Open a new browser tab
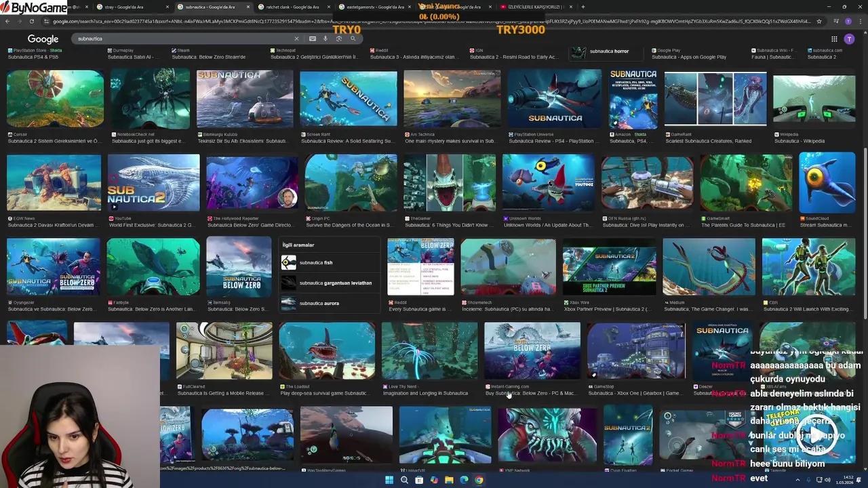Image resolution: width=868 pixels, height=488 pixels. click(583, 7)
